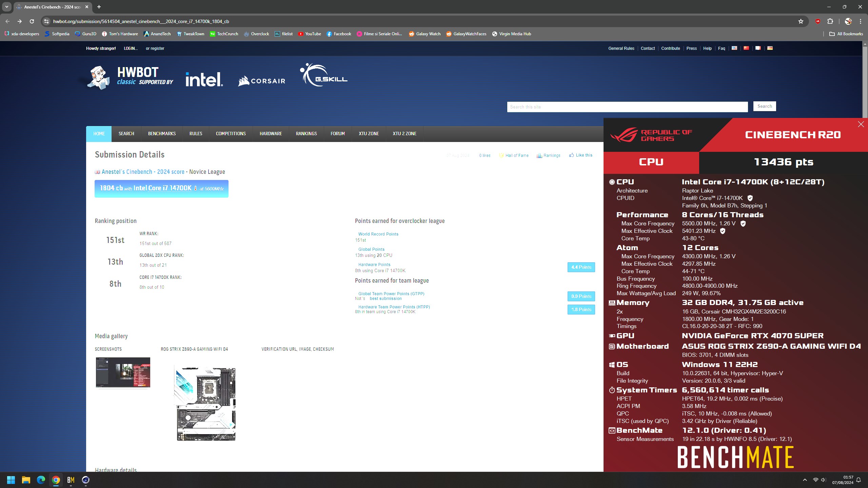Open the Tom's Hardware bookmark
This screenshot has height=488, width=868.
(120, 34)
